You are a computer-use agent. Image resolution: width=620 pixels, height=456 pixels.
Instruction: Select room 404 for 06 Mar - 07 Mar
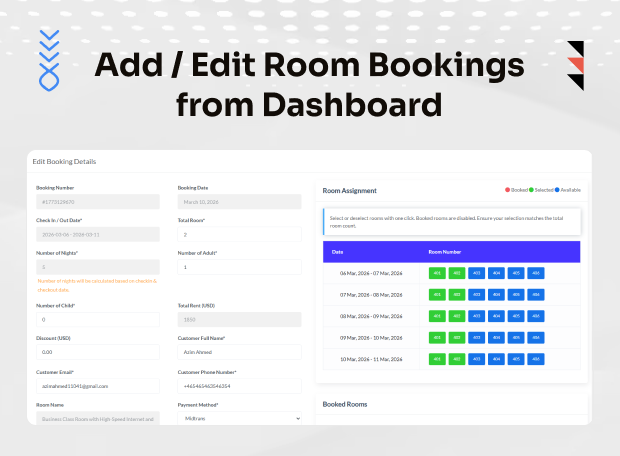pyautogui.click(x=496, y=273)
